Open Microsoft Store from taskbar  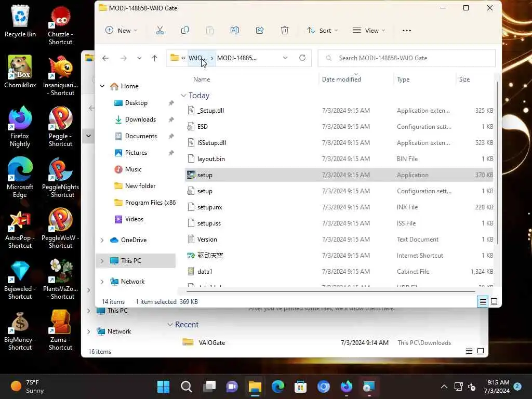300,387
